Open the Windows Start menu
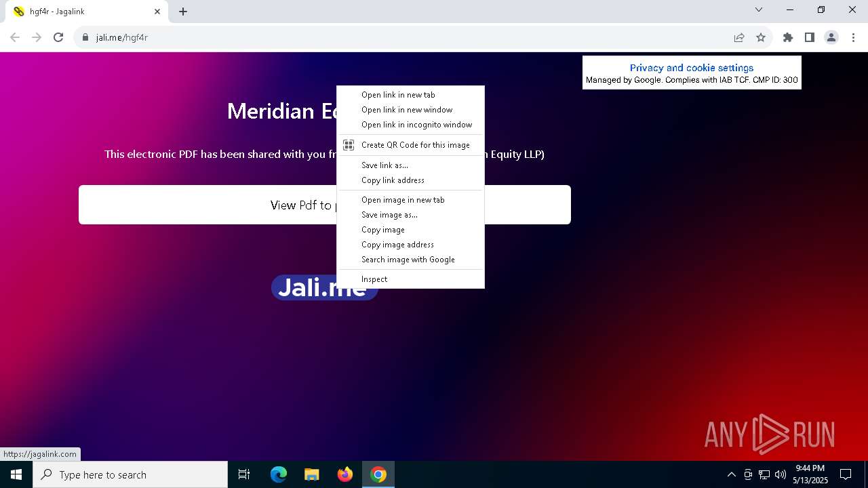 (16, 474)
